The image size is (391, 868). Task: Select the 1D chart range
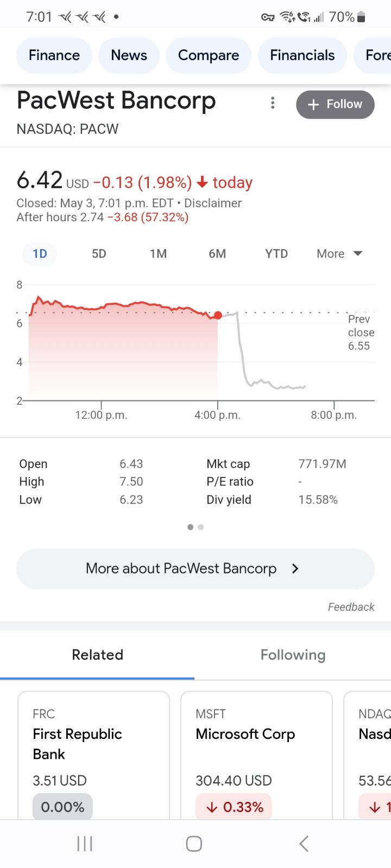pyautogui.click(x=40, y=254)
